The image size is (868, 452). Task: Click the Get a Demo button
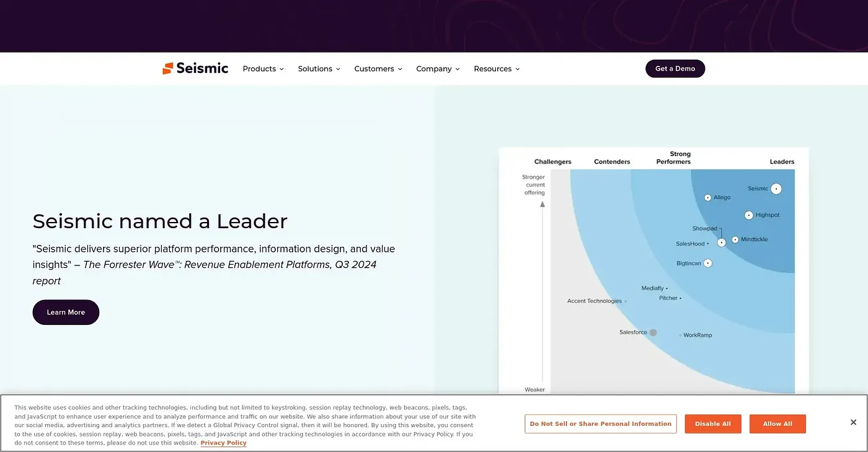point(675,68)
